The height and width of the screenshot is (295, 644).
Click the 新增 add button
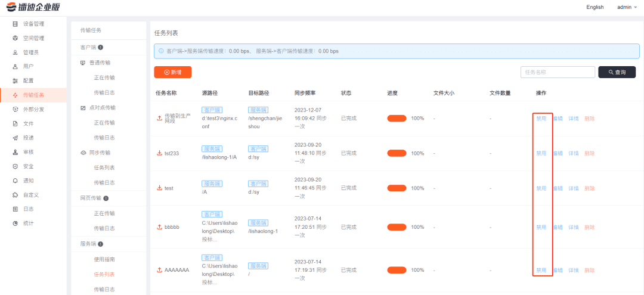point(172,72)
